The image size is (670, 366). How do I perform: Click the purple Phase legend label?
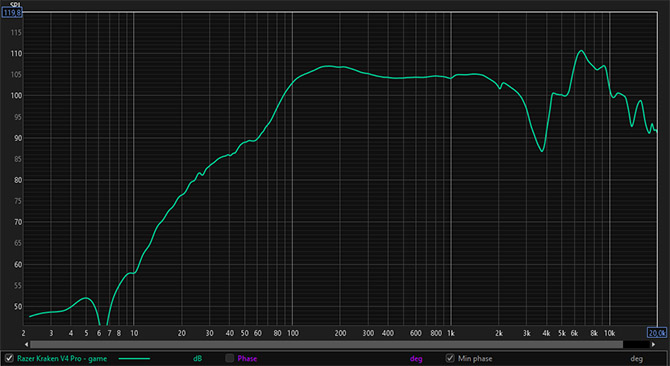(x=247, y=359)
